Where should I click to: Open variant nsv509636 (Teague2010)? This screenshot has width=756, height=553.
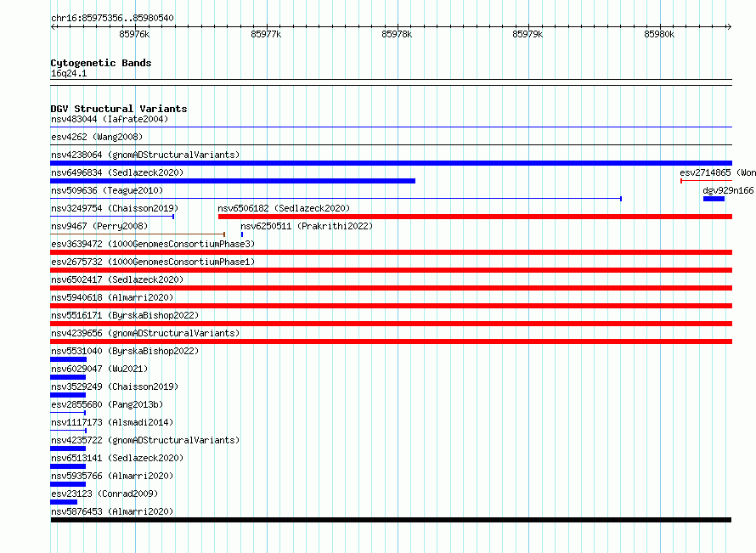click(107, 190)
